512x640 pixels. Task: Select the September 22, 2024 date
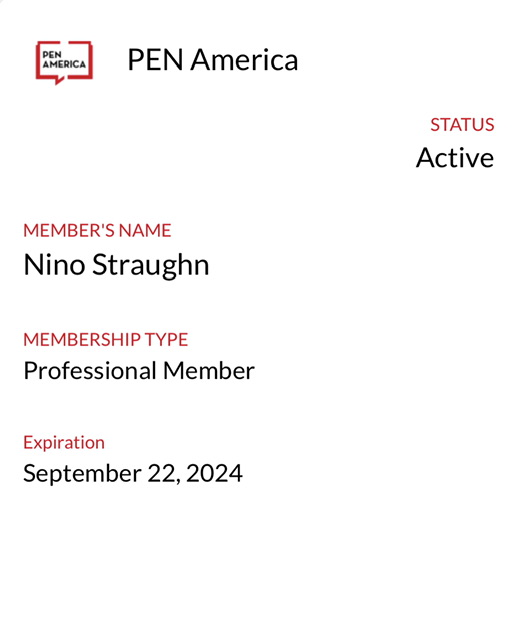(x=133, y=474)
